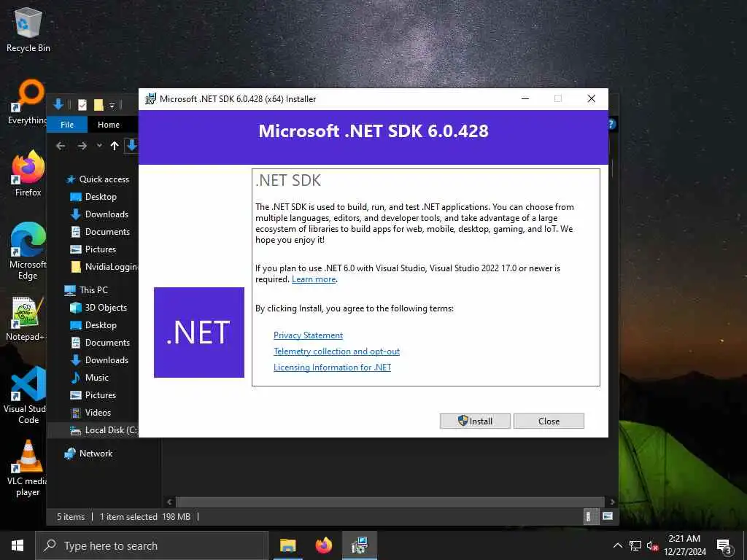Select Documents under Quick access
The width and height of the screenshot is (747, 560).
coord(100,232)
